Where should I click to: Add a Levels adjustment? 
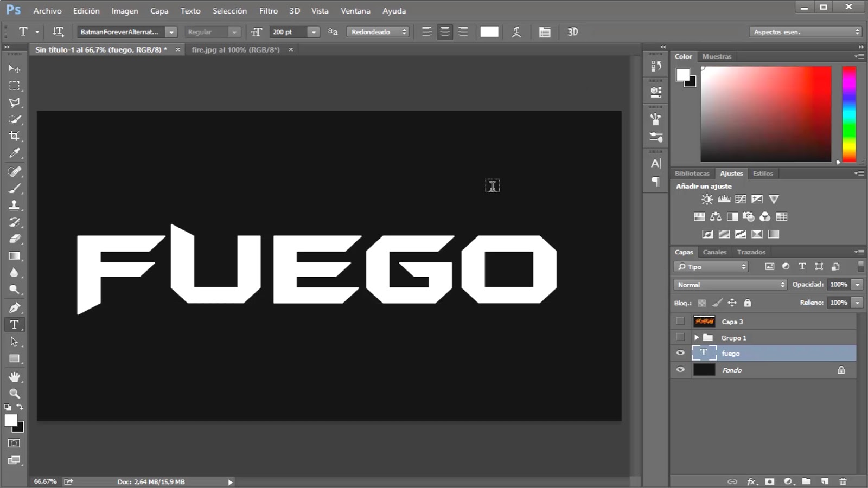click(x=724, y=200)
